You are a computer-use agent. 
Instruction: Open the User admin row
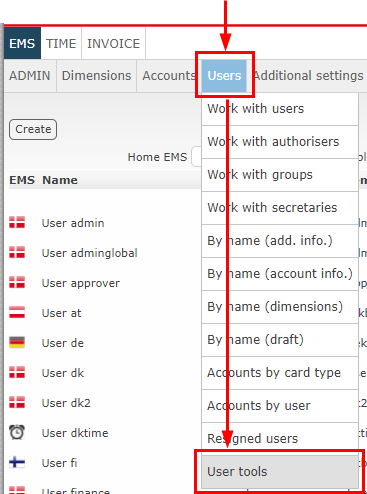[x=73, y=223]
